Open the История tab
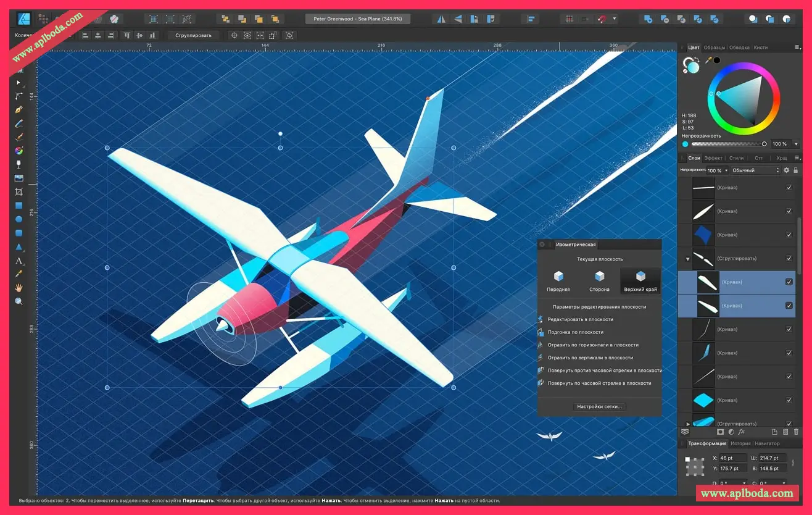 [x=740, y=443]
